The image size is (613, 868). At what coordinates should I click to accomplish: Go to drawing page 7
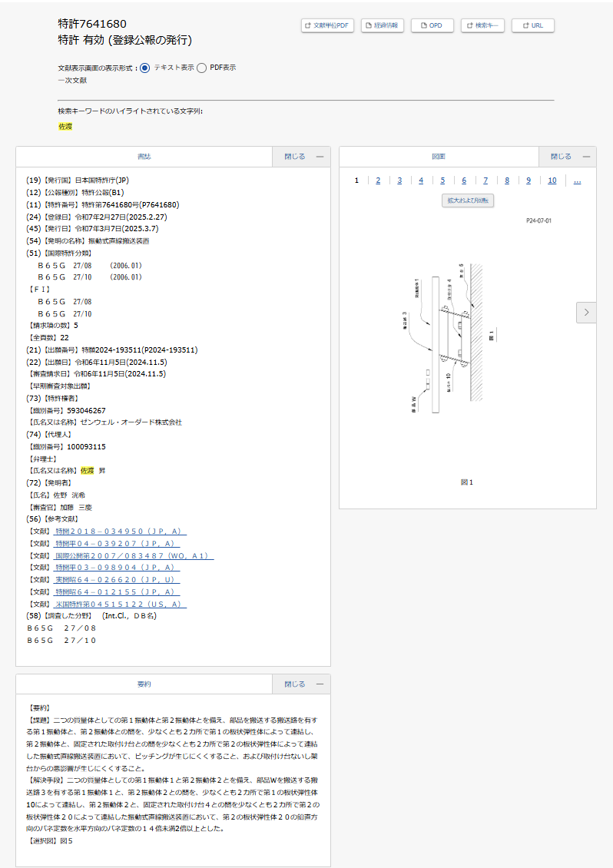click(x=485, y=181)
